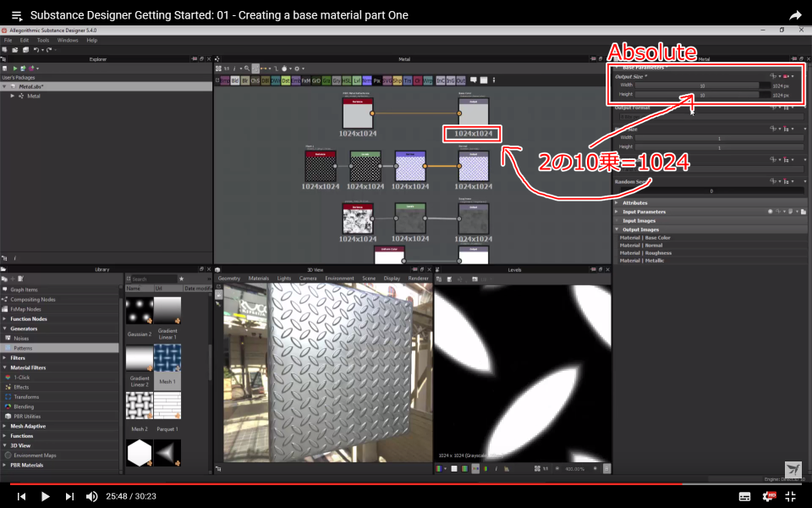Toggle Output Size inheritance method button

pos(786,76)
